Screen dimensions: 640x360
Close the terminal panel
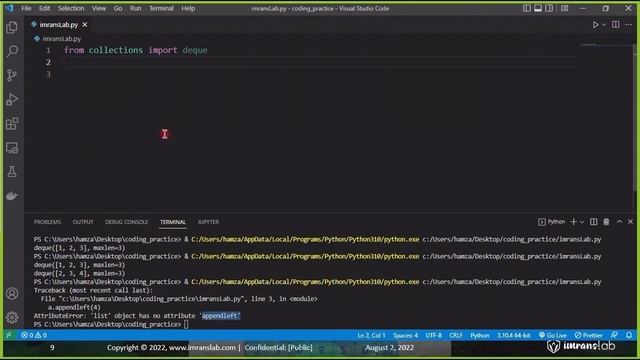click(x=630, y=222)
